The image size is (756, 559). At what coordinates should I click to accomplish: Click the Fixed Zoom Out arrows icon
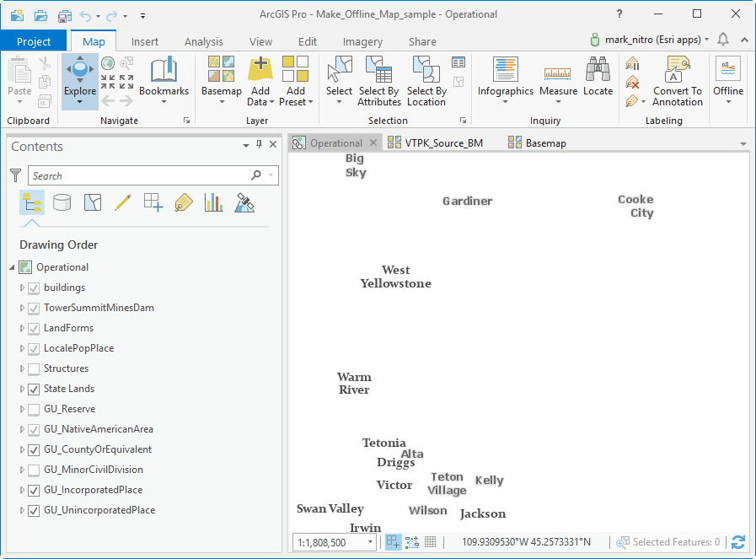[126, 82]
